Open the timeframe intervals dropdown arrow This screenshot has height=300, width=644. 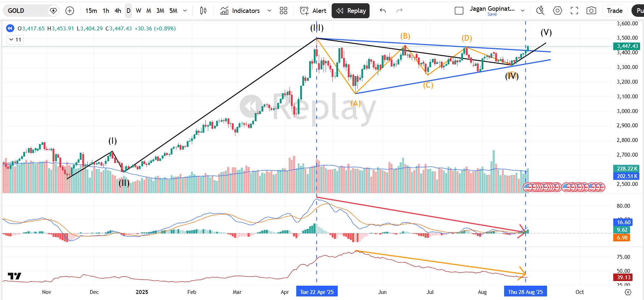pyautogui.click(x=185, y=11)
